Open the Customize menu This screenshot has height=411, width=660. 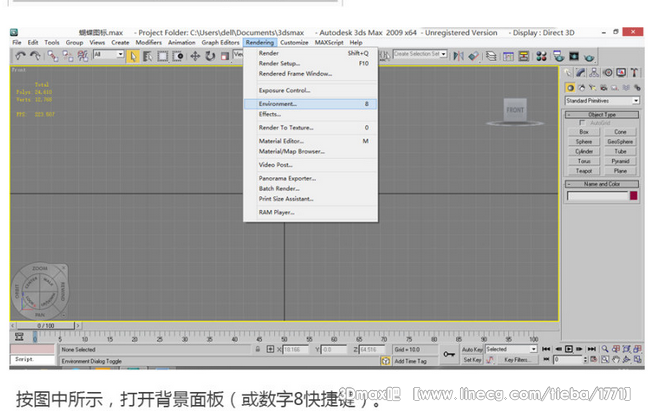pyautogui.click(x=294, y=43)
